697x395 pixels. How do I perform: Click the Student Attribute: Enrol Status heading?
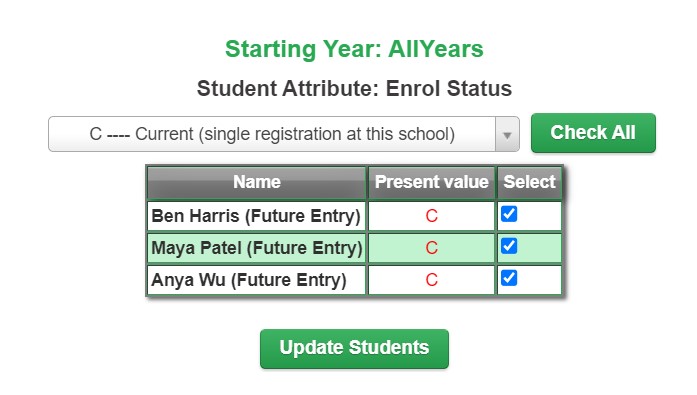pyautogui.click(x=354, y=88)
